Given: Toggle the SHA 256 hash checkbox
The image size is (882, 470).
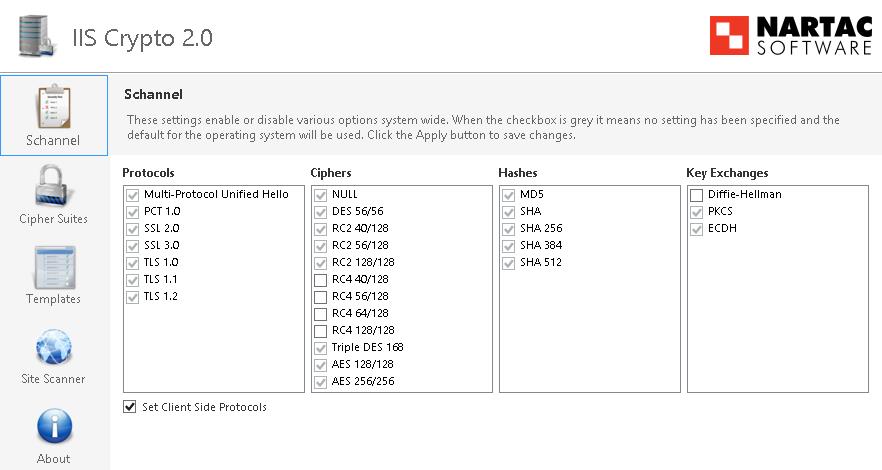Looking at the screenshot, I should coord(509,229).
